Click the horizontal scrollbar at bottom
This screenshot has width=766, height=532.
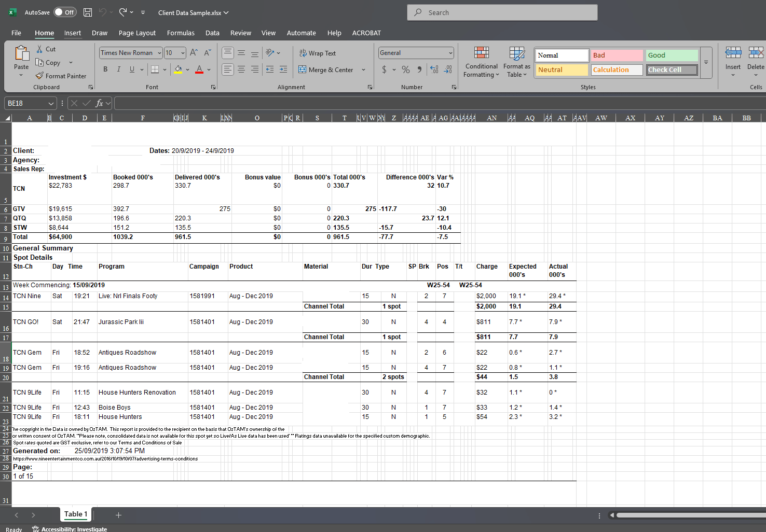[x=691, y=515]
